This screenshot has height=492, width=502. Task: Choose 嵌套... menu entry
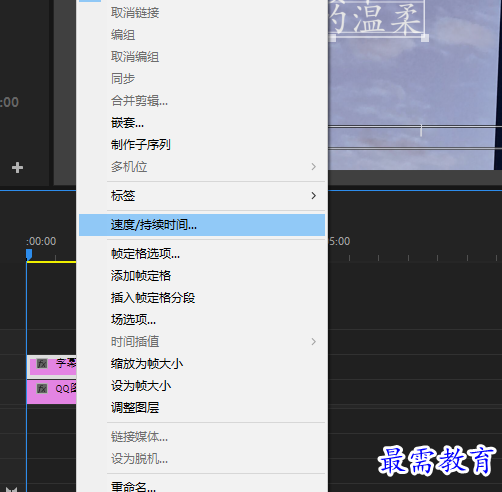click(x=202, y=123)
